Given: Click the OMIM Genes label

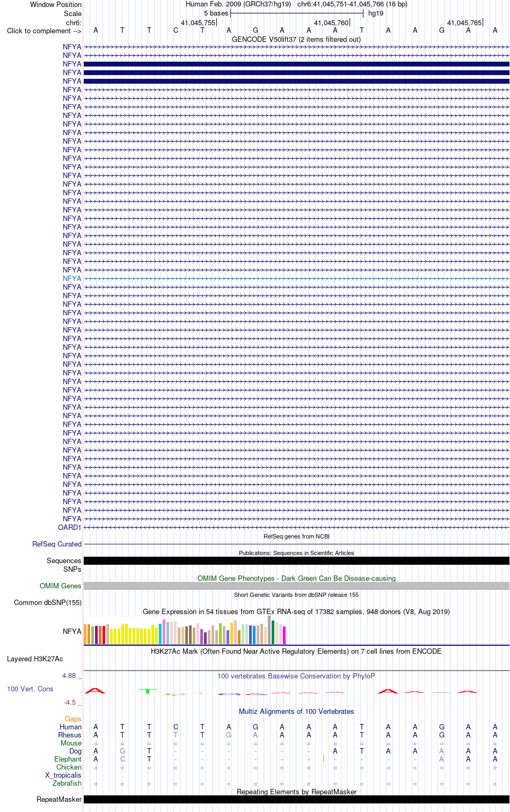Looking at the screenshot, I should click(x=61, y=586).
